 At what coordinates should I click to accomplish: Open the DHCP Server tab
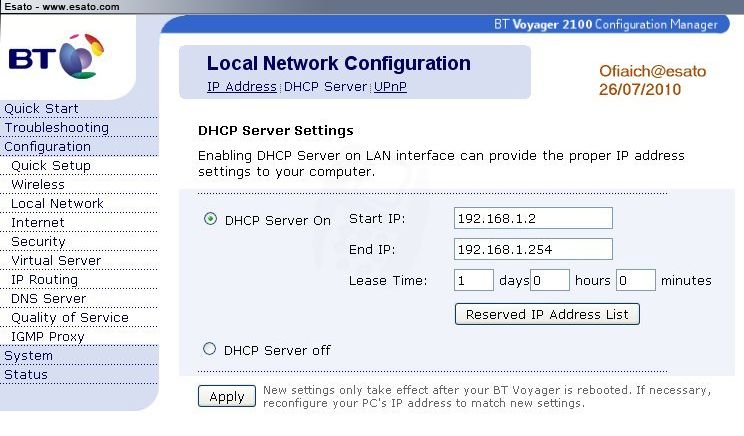coord(325,87)
